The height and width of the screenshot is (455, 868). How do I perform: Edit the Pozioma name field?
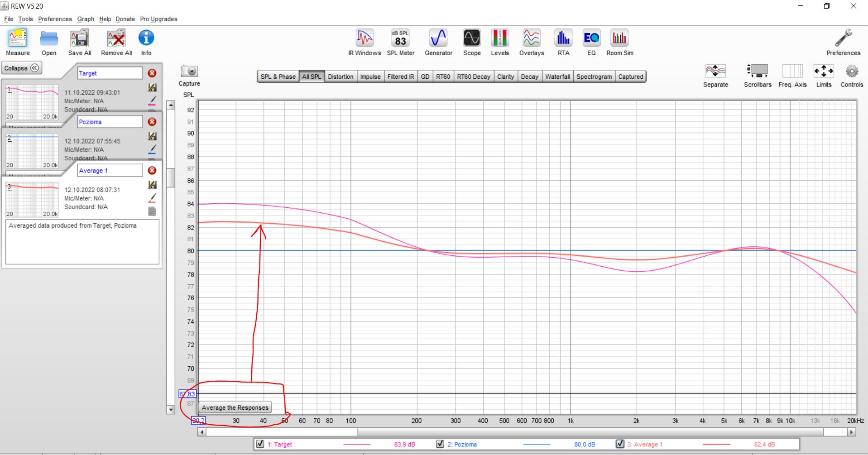pos(110,122)
